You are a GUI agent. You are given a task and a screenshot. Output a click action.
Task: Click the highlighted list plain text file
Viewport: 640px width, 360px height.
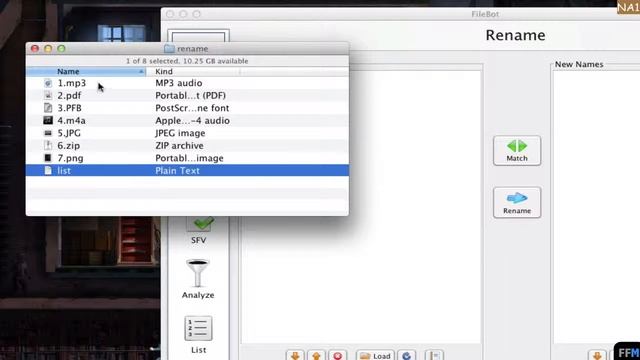coord(187,171)
